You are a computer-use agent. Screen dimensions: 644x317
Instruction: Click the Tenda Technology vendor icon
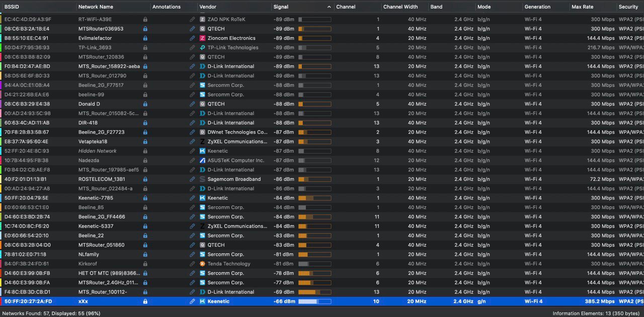pos(202,264)
